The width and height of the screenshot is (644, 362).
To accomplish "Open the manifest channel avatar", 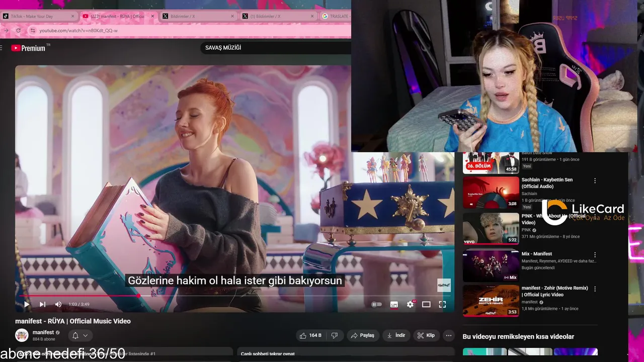I will pos(22,335).
